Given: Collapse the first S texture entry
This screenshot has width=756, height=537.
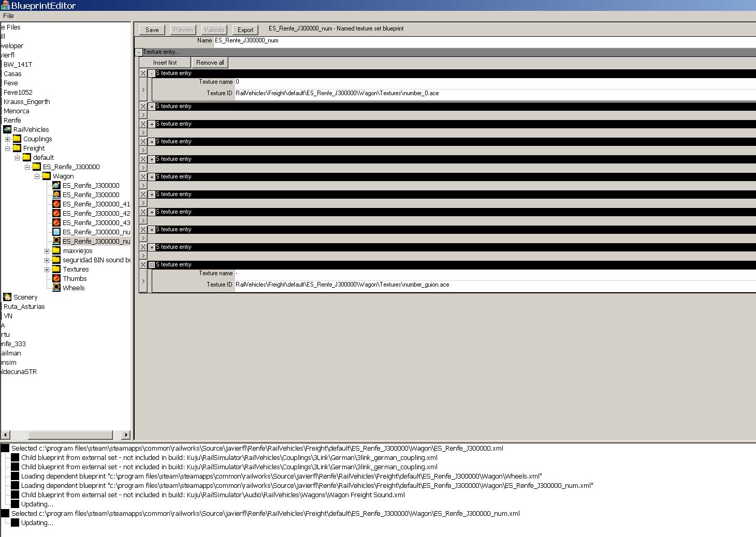Looking at the screenshot, I should tap(152, 73).
